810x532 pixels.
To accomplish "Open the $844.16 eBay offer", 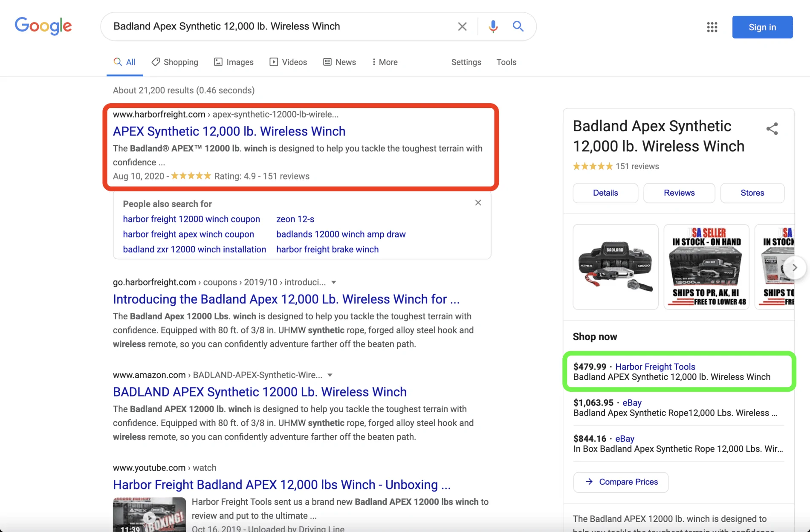I will click(x=679, y=443).
